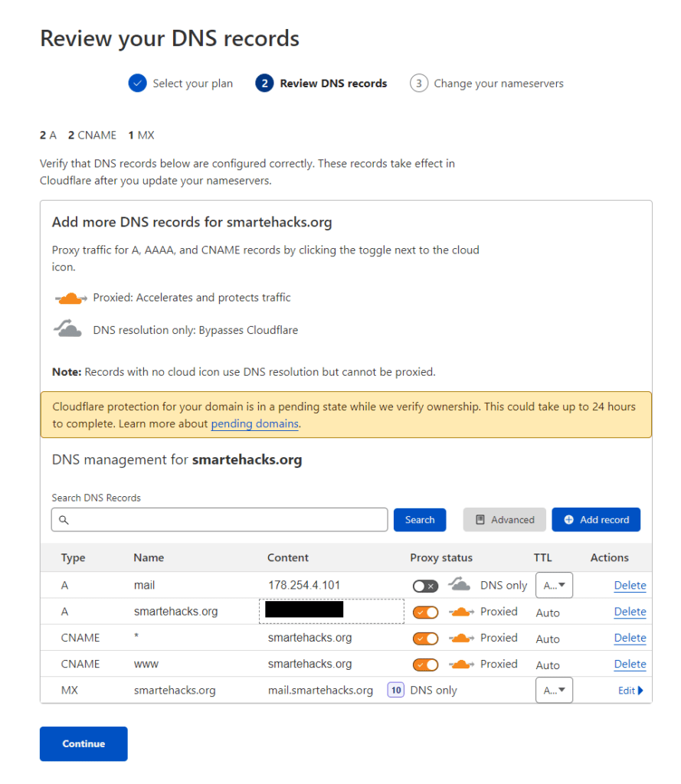Click IP 178.254.4.101 in mail row

click(304, 585)
